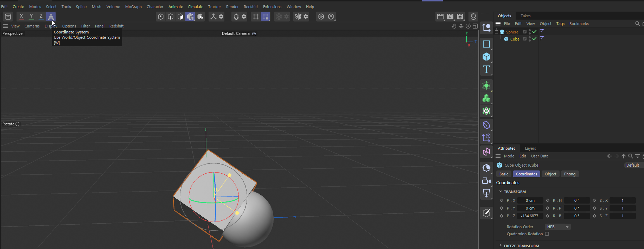Image resolution: width=644 pixels, height=249 pixels.
Task: Enable the Quaternion Rotation checkbox
Action: pos(547,234)
